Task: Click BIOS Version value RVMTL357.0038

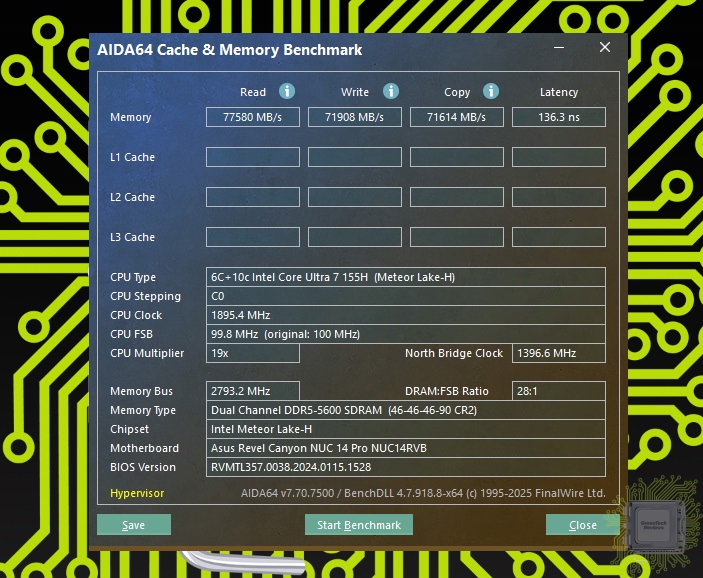Action: click(x=406, y=467)
